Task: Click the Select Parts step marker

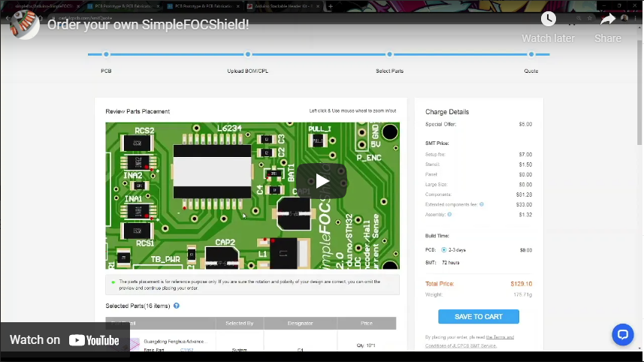Action: pyautogui.click(x=389, y=54)
